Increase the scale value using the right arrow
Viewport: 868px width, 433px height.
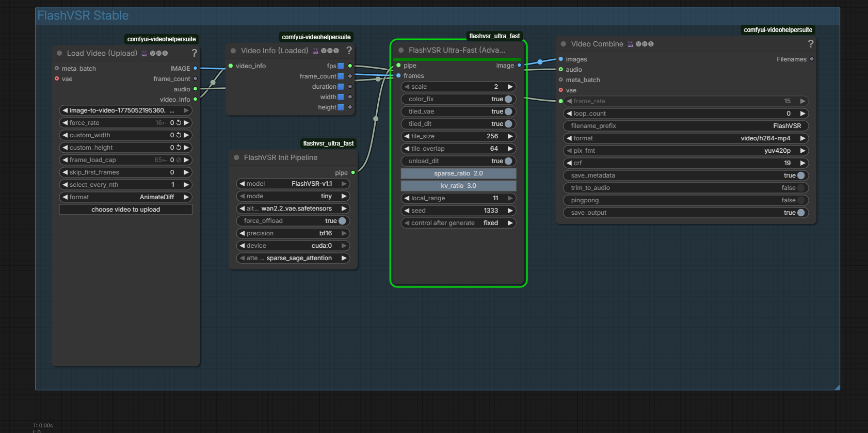point(510,87)
